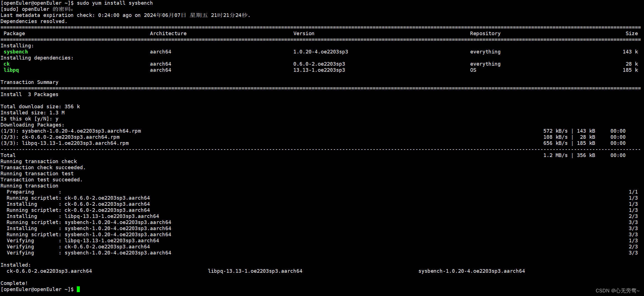The width and height of the screenshot is (644, 296).
Task: Click the '108 kB/s' download speed
Action: [x=555, y=137]
